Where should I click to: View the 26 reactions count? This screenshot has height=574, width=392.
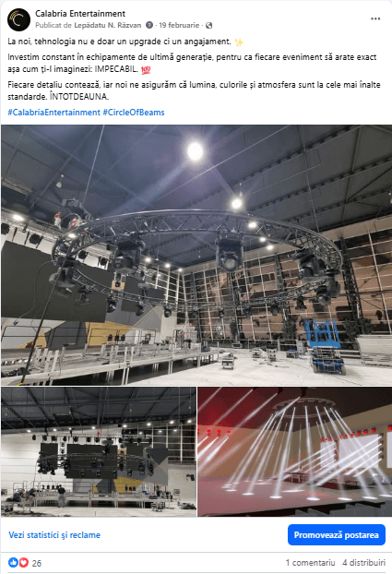click(37, 563)
